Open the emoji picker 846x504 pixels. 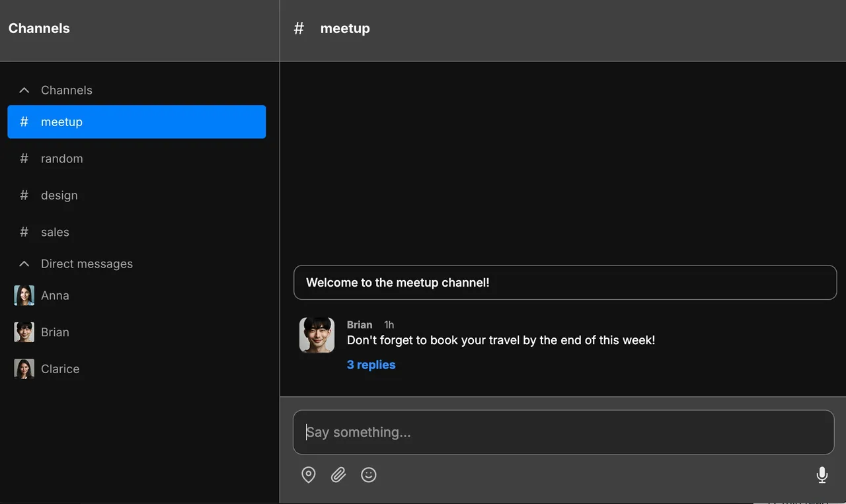pos(368,474)
